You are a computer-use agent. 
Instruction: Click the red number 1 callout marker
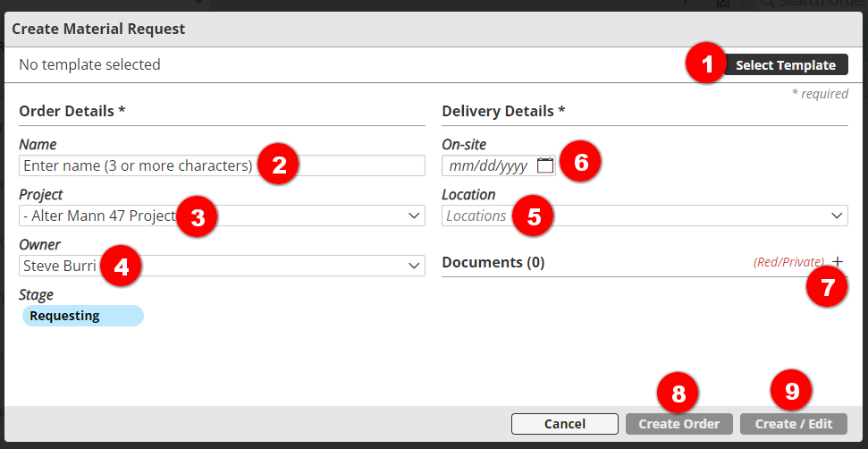click(x=707, y=65)
